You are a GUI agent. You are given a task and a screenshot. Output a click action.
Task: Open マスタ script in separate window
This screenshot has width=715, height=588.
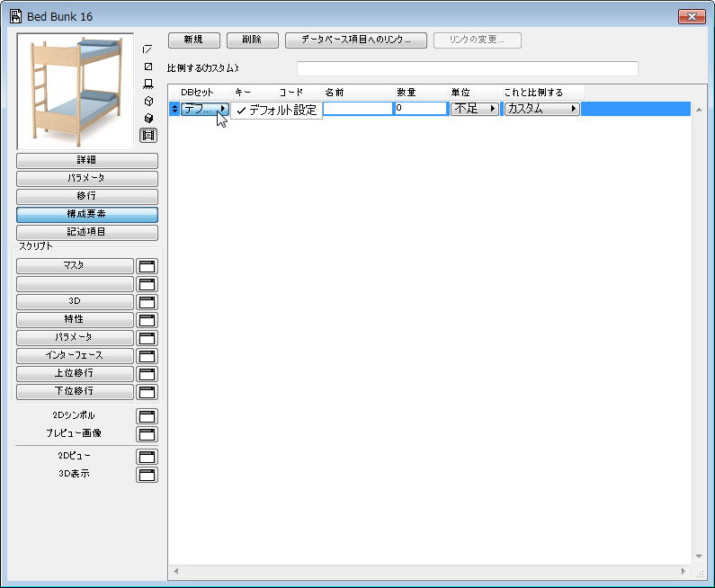click(x=147, y=266)
